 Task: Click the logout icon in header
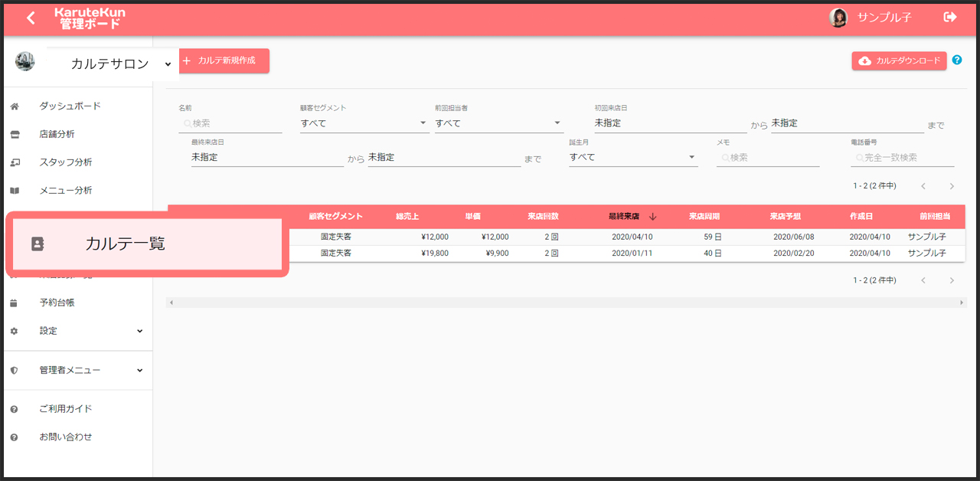(950, 17)
